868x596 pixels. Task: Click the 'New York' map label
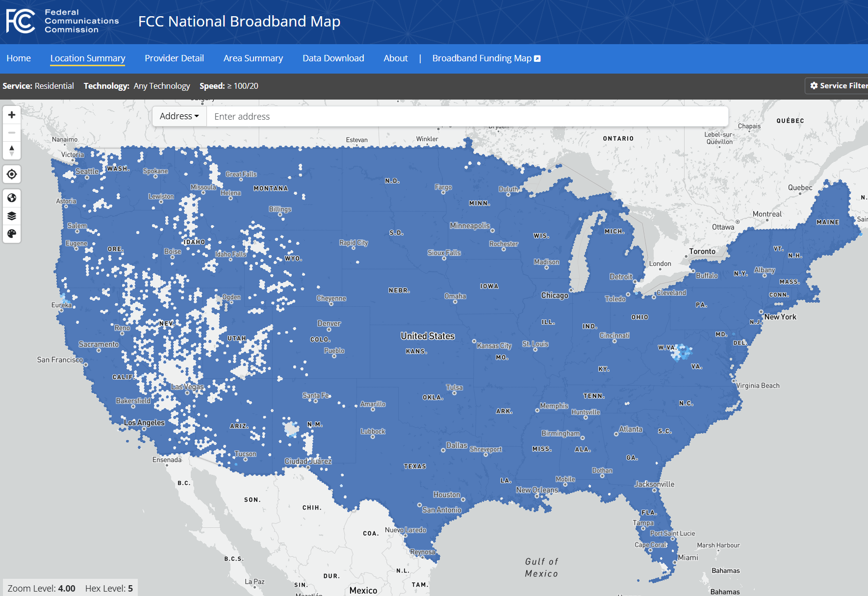click(x=780, y=317)
